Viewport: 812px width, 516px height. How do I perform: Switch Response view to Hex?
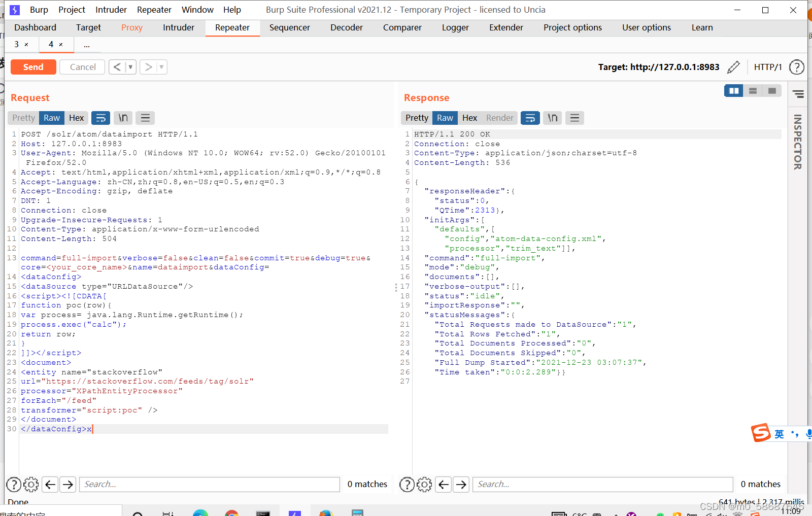pos(470,118)
